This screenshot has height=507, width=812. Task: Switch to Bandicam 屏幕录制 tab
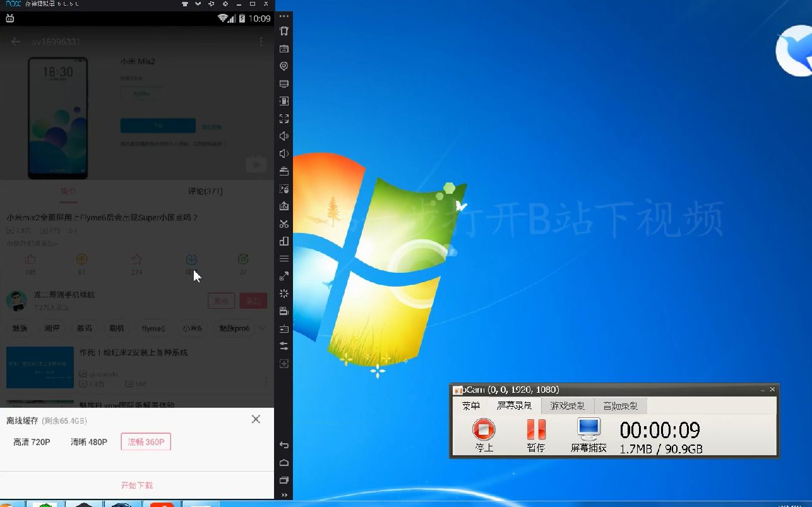coord(515,406)
